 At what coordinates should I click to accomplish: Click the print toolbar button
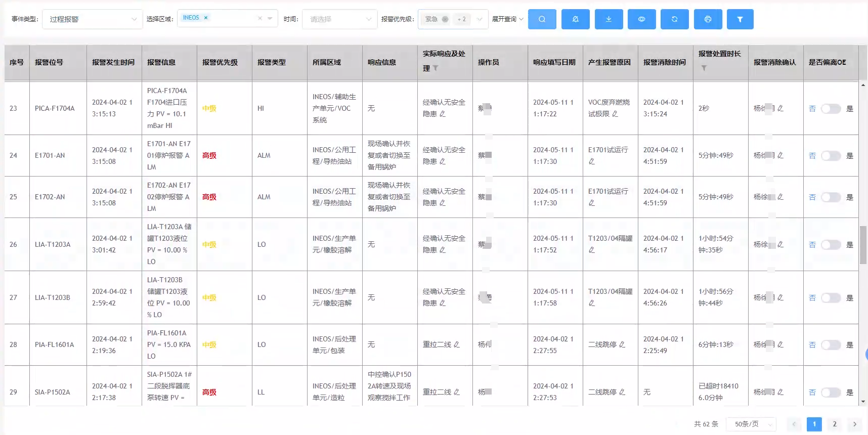click(708, 19)
